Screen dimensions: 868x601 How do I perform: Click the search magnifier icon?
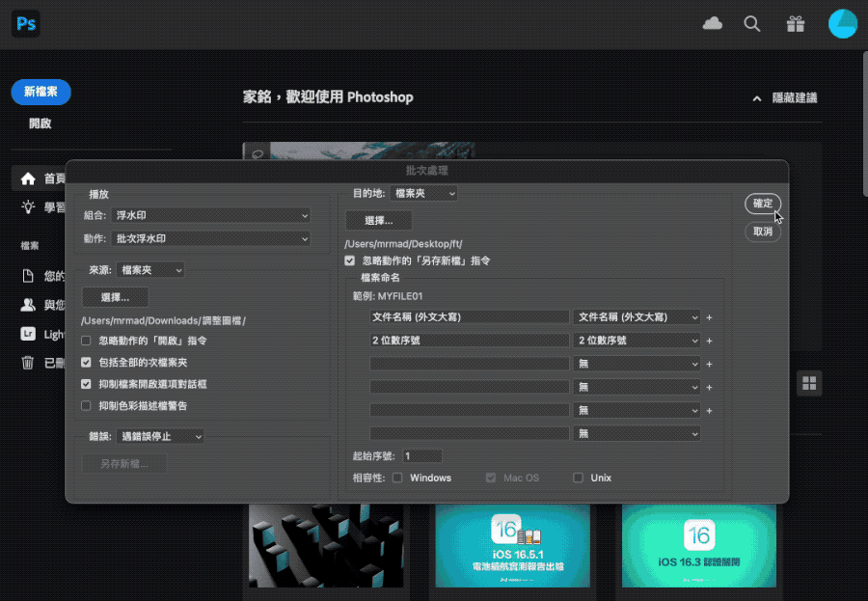tap(751, 24)
